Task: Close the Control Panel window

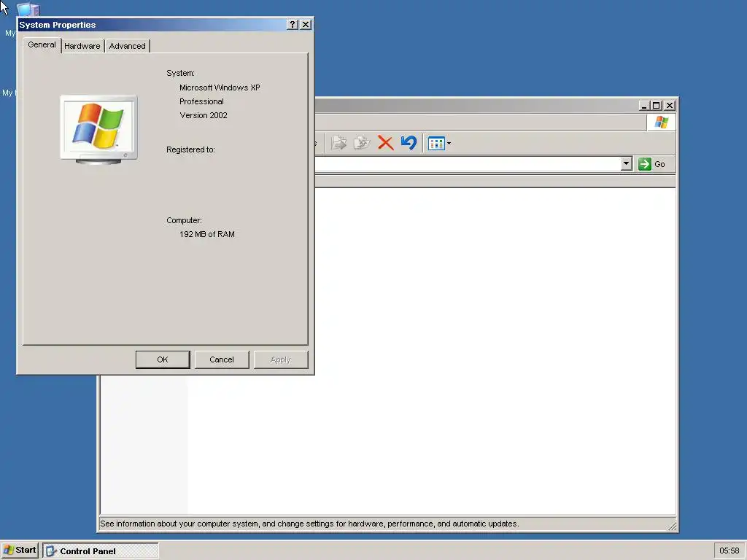Action: coord(670,105)
